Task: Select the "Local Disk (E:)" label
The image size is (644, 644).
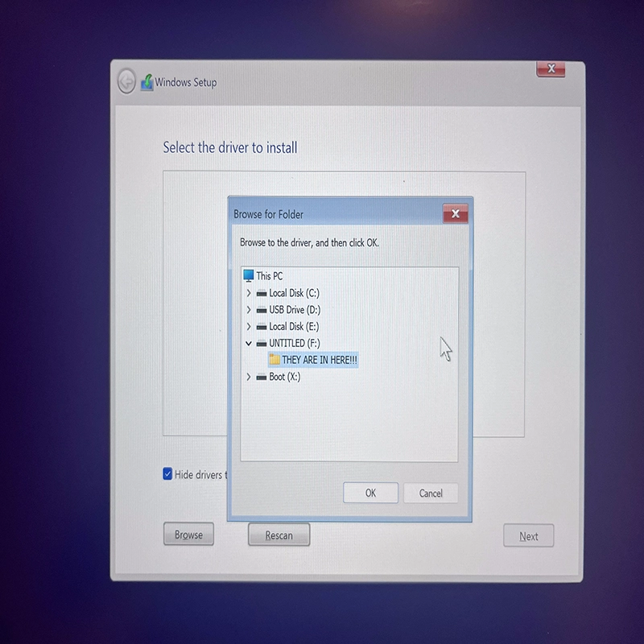Action: click(x=294, y=327)
